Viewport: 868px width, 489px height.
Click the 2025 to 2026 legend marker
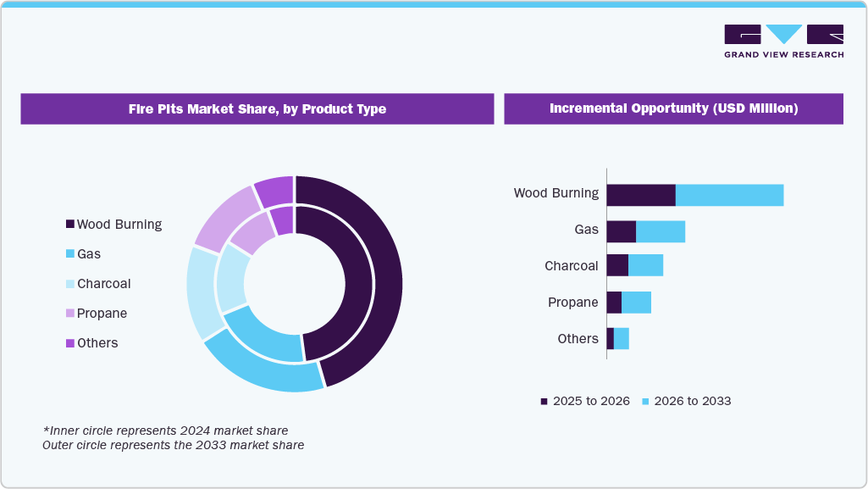pos(543,400)
